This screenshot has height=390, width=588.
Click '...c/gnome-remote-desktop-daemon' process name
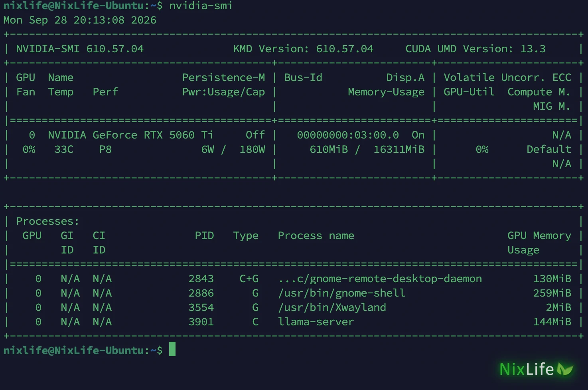click(x=380, y=279)
